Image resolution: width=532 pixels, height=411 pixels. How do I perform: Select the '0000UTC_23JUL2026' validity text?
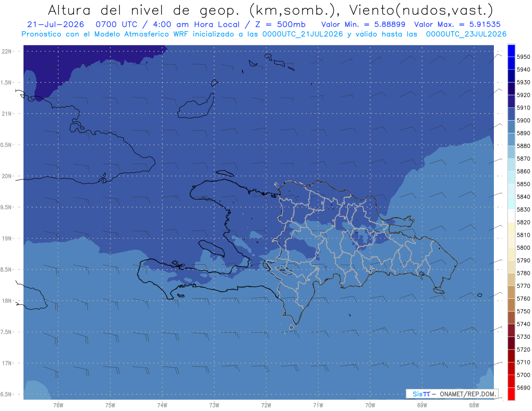[466, 34]
